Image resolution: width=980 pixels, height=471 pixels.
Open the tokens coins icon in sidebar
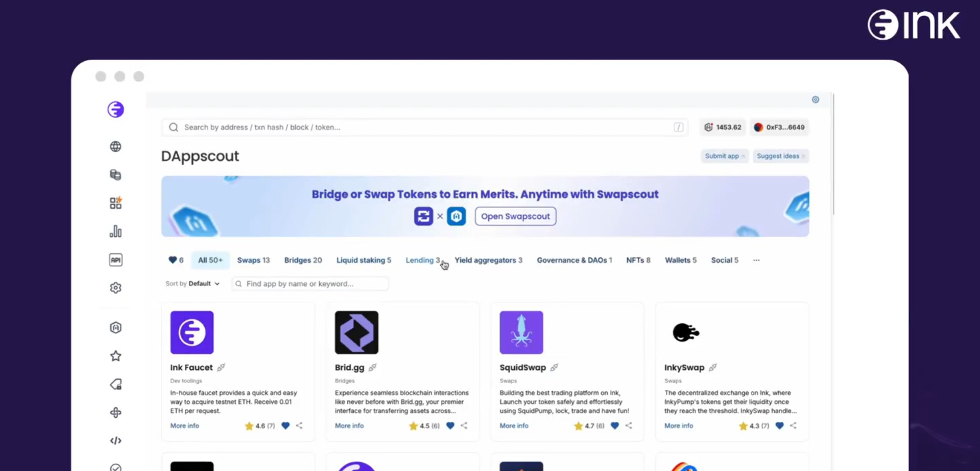point(115,175)
